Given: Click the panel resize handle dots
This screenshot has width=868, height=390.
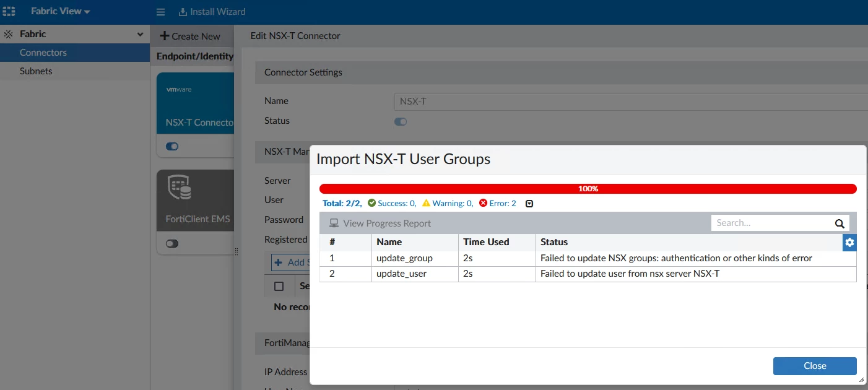Looking at the screenshot, I should pos(236,251).
